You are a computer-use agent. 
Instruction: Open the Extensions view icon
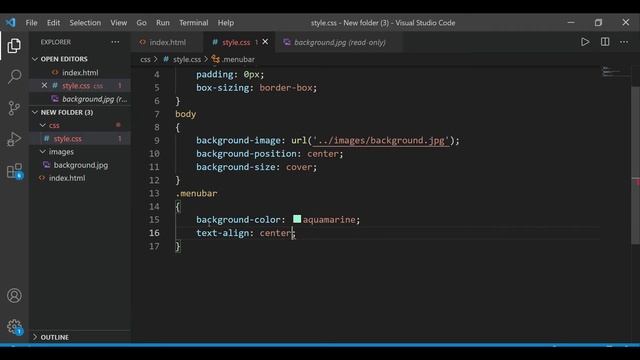[x=14, y=171]
